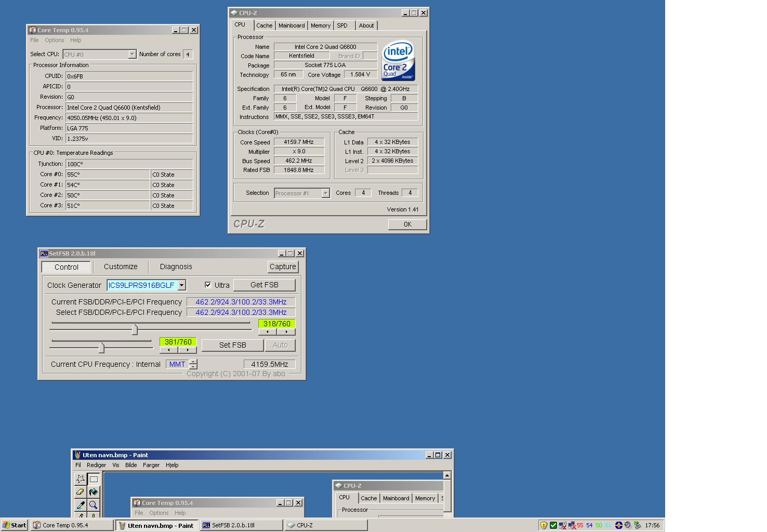Open the Clock Generator dropdown in SetFSB
The height and width of the screenshot is (532, 767).
182,285
